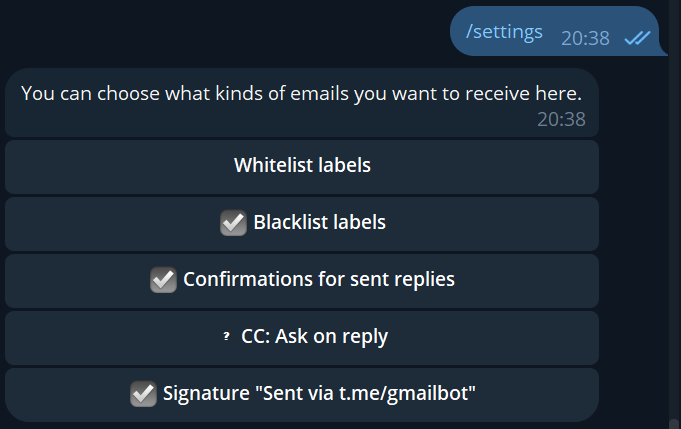681x429 pixels.
Task: Click the question mark icon beside CC
Action: point(226,338)
